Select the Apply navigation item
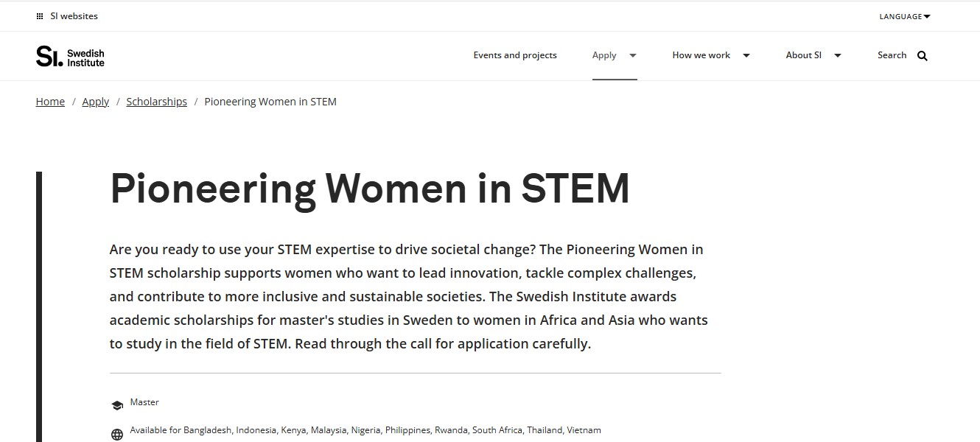980x442 pixels. pos(604,55)
